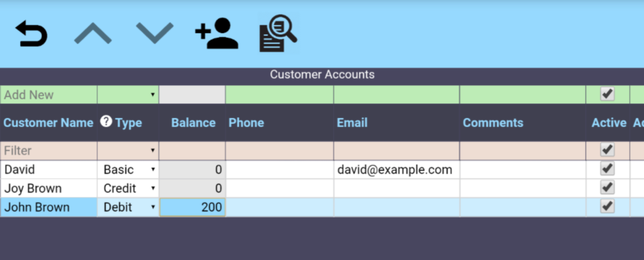Click the Add New name field
644x260 pixels.
pos(48,95)
